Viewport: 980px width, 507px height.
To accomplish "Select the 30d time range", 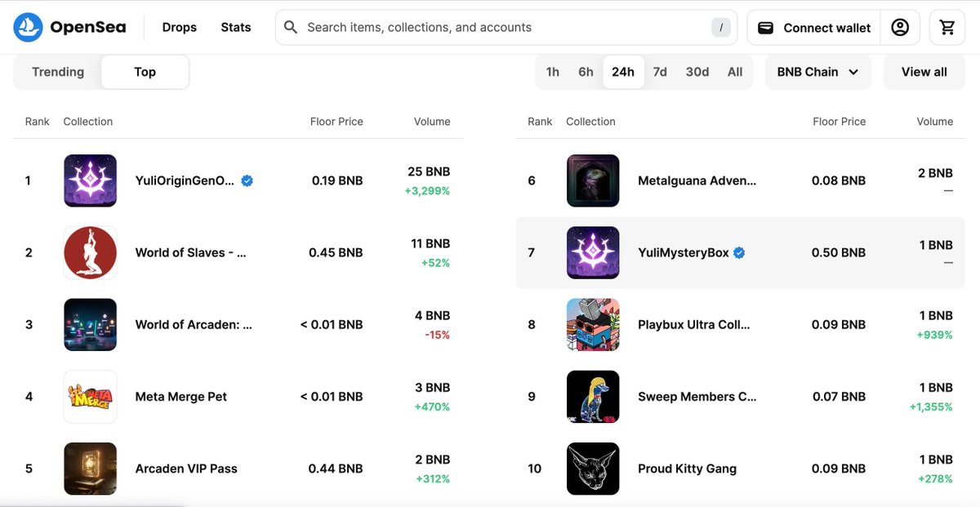I will [697, 72].
